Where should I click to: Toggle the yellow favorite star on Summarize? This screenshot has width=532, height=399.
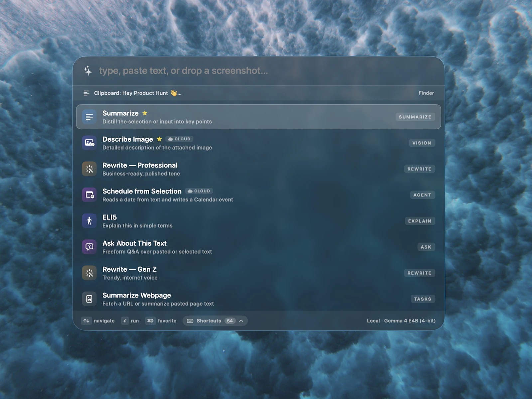(x=145, y=113)
